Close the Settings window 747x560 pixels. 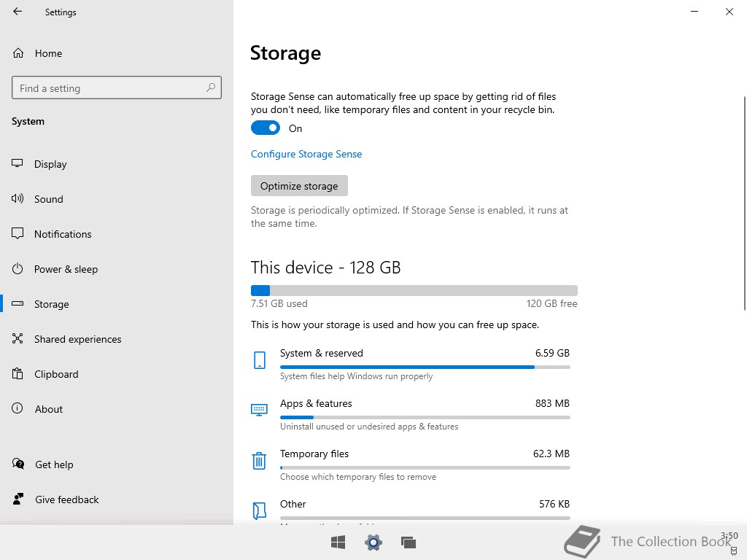(729, 12)
